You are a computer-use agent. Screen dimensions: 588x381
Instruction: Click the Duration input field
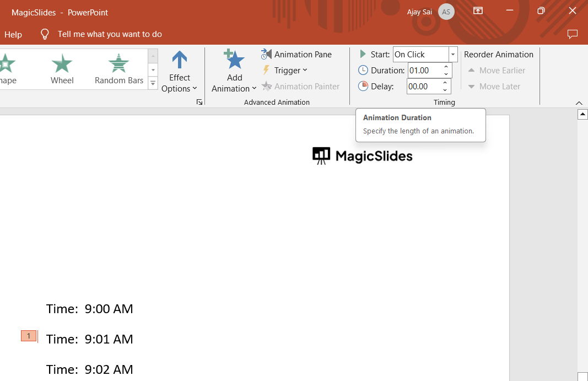[424, 71]
